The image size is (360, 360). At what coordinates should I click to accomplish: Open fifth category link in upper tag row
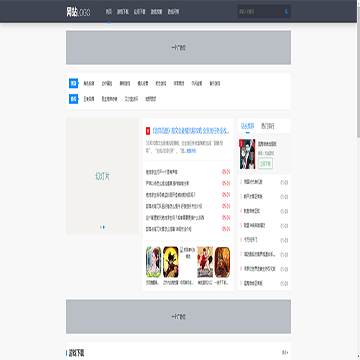point(161,83)
